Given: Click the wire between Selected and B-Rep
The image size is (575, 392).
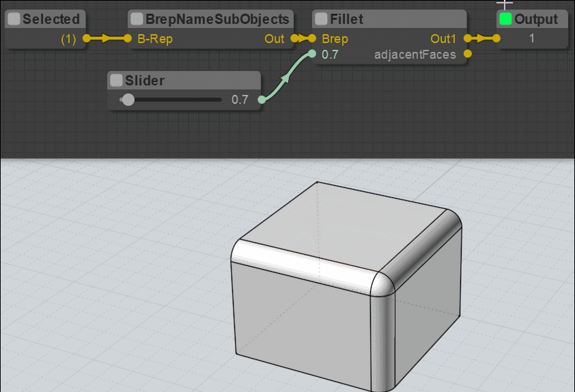Looking at the screenshot, I should (107, 38).
